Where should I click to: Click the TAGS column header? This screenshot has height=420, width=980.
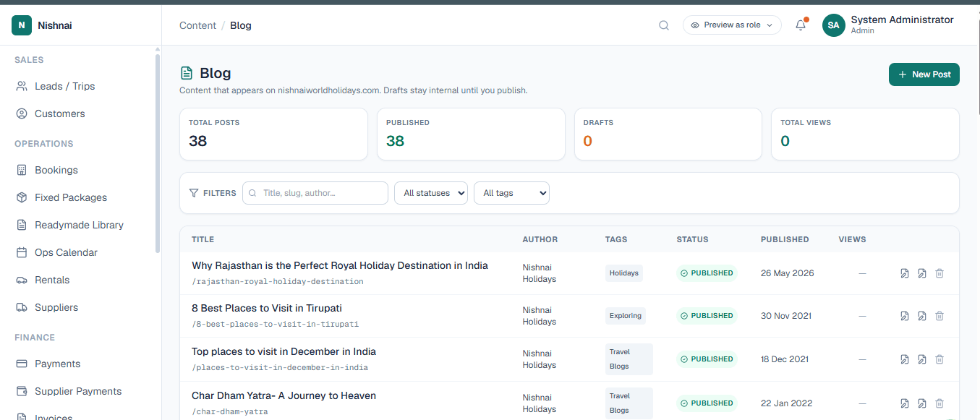pos(616,239)
